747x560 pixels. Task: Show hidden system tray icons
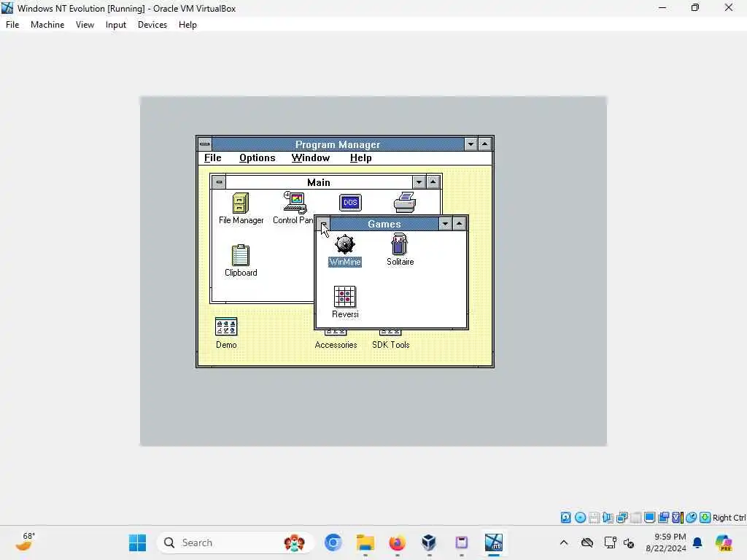click(x=564, y=542)
